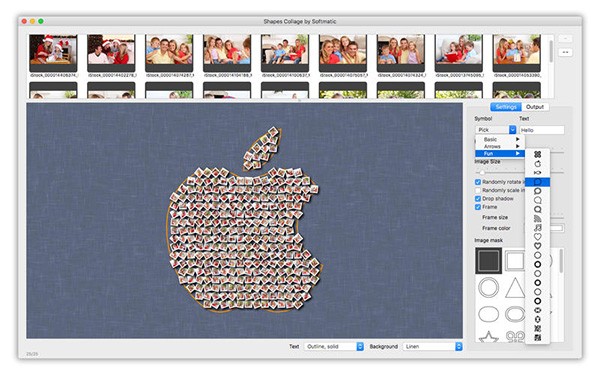Choose the music note symbol
This screenshot has width=600, height=375.
pyautogui.click(x=538, y=228)
